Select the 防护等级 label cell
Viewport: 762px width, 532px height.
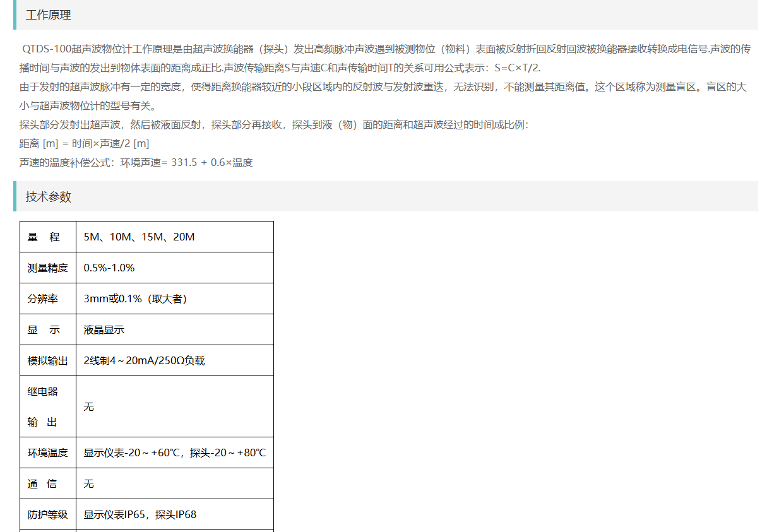(47, 515)
